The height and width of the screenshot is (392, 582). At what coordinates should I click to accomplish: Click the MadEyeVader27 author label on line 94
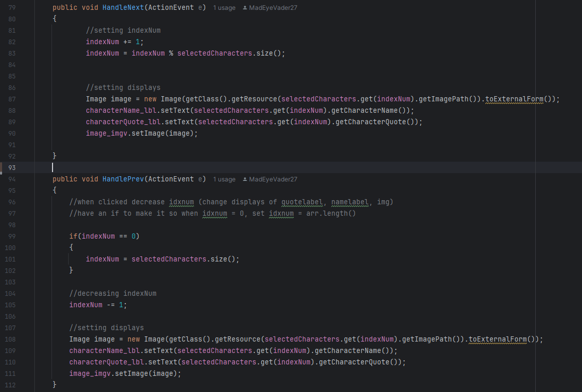point(273,179)
